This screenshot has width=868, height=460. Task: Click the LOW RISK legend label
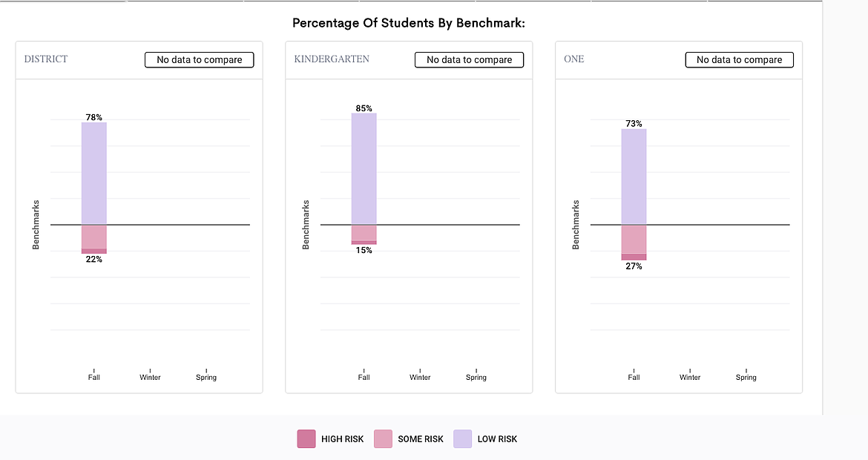[x=497, y=439]
